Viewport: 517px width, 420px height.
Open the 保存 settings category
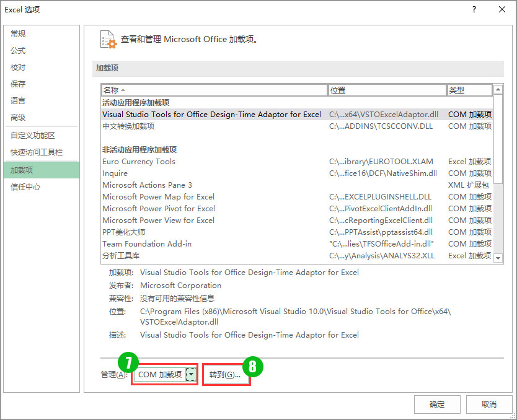click(x=42, y=84)
